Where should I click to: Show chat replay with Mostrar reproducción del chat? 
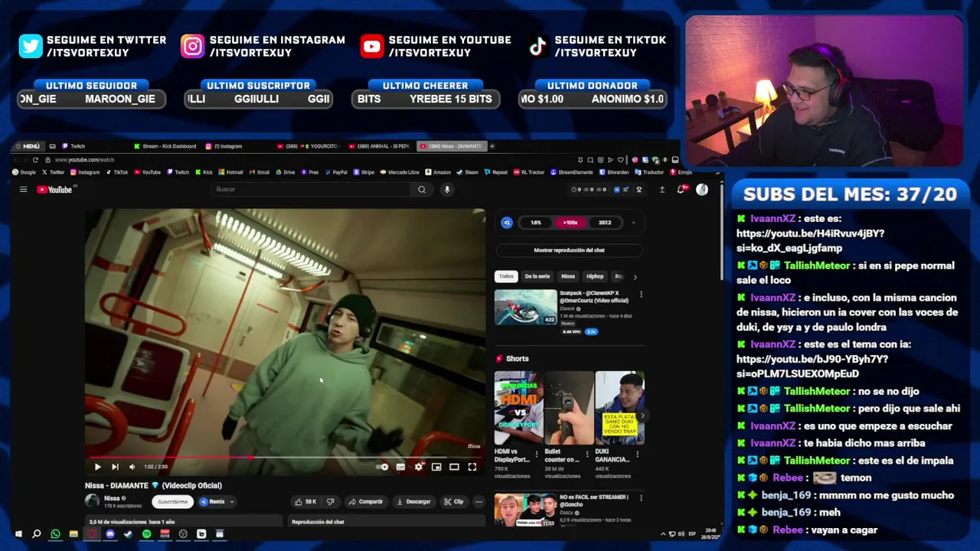tap(569, 250)
